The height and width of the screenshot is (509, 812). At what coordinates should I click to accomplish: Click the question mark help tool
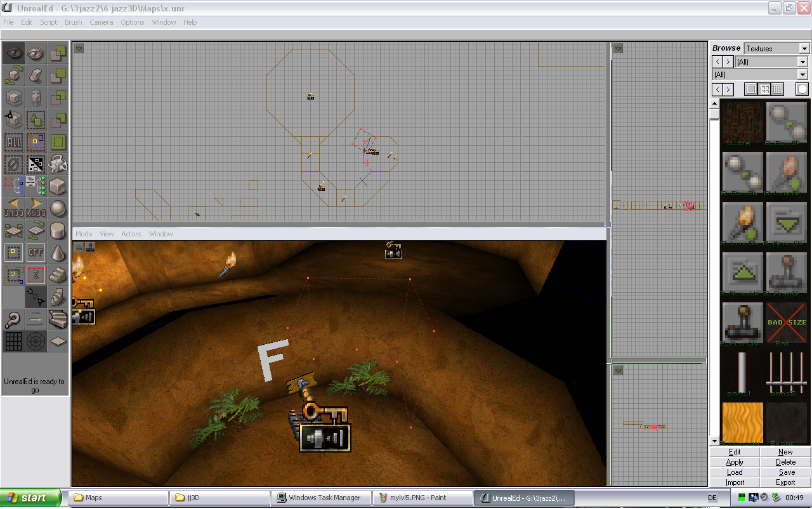click(x=14, y=319)
